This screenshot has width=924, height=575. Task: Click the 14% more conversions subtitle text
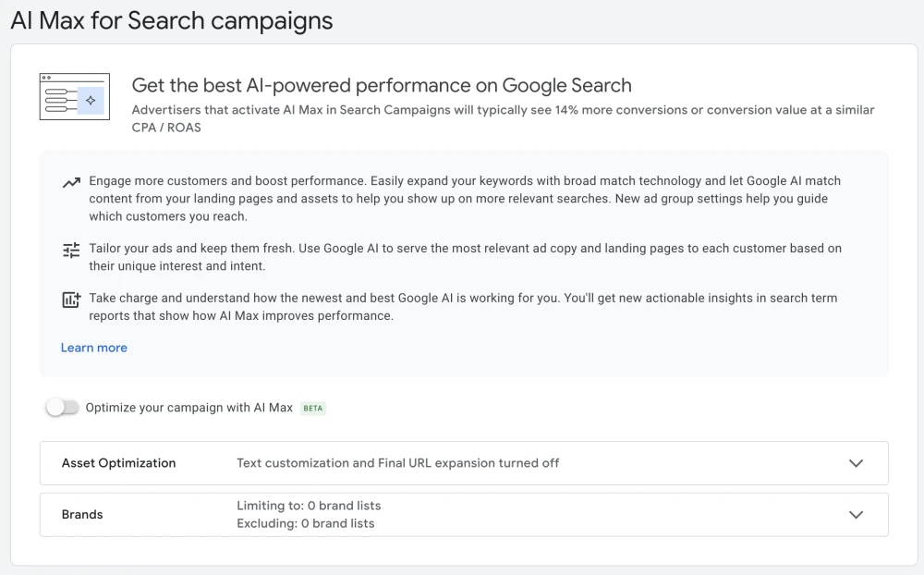[x=503, y=118]
